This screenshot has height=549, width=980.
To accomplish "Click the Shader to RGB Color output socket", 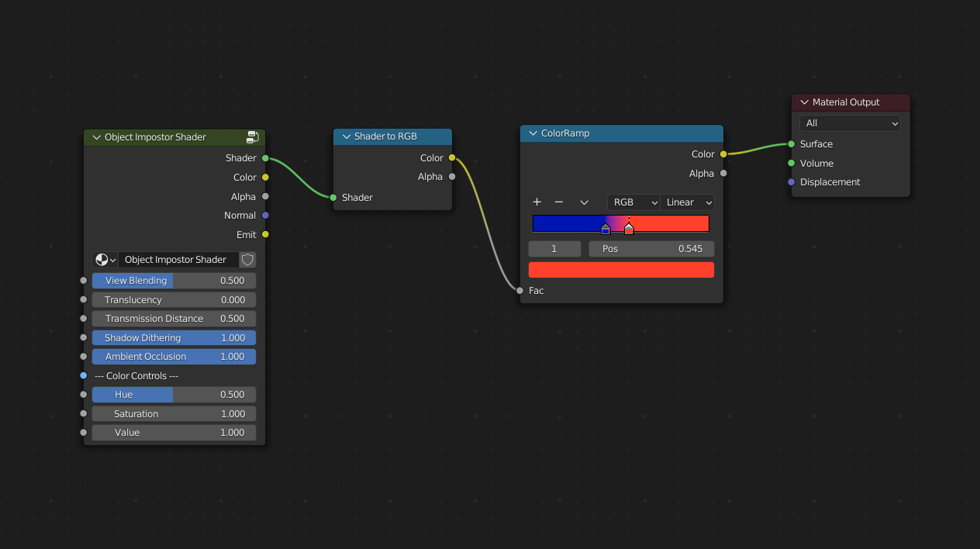I will (x=452, y=158).
